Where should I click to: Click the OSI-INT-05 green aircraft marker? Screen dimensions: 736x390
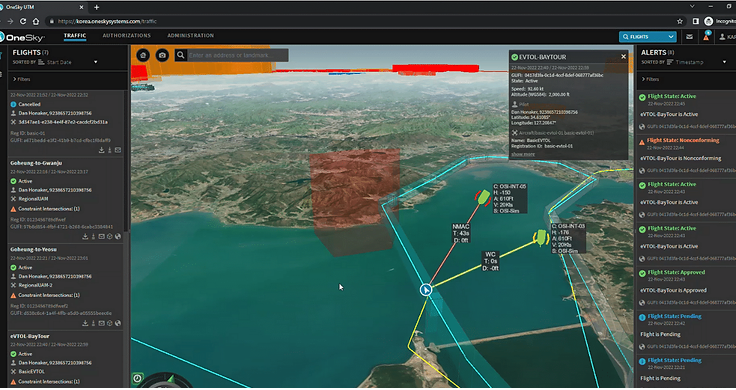click(x=483, y=197)
